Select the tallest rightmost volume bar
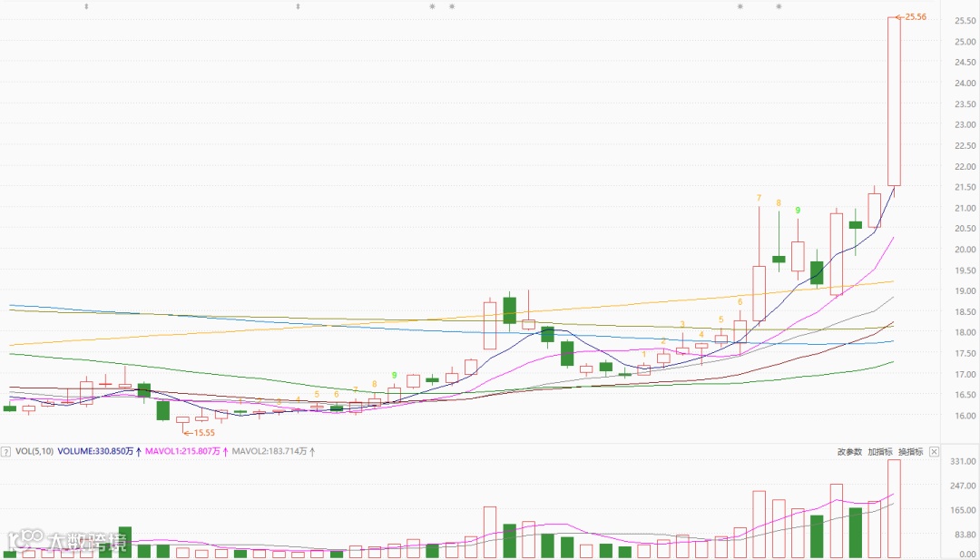This screenshot has height=560, width=980. pyautogui.click(x=895, y=509)
